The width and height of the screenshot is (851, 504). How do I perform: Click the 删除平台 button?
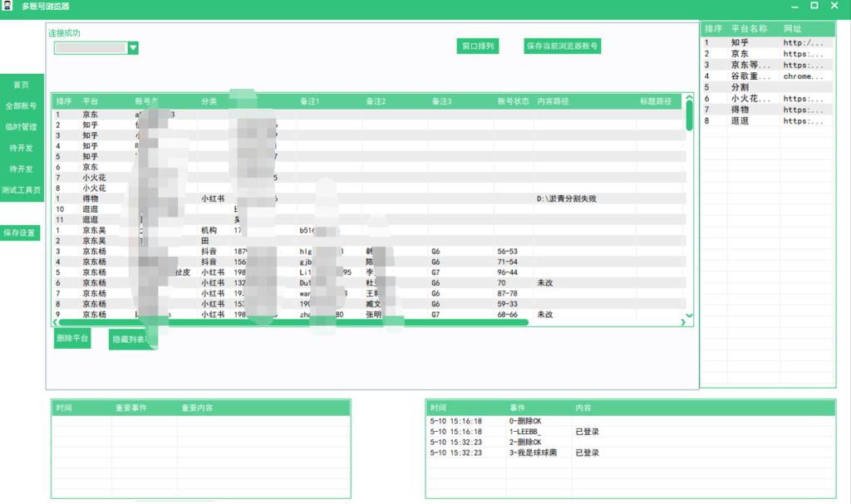[72, 339]
